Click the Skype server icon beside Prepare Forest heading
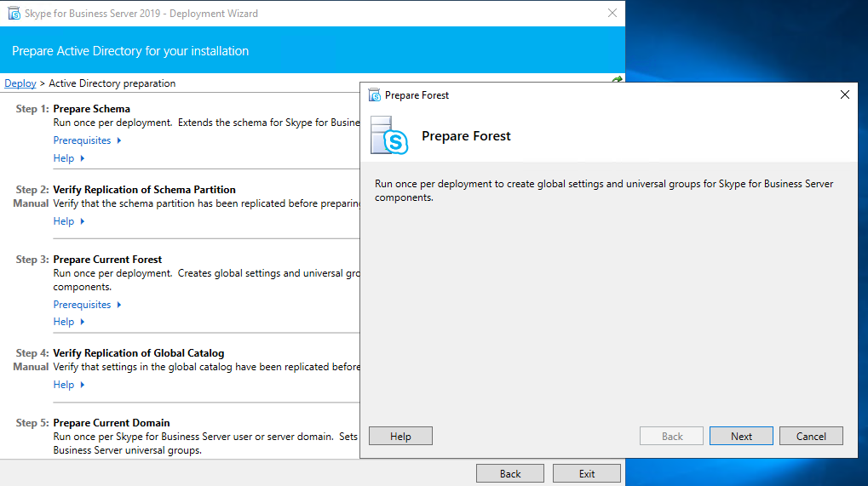The image size is (868, 486). tap(389, 136)
